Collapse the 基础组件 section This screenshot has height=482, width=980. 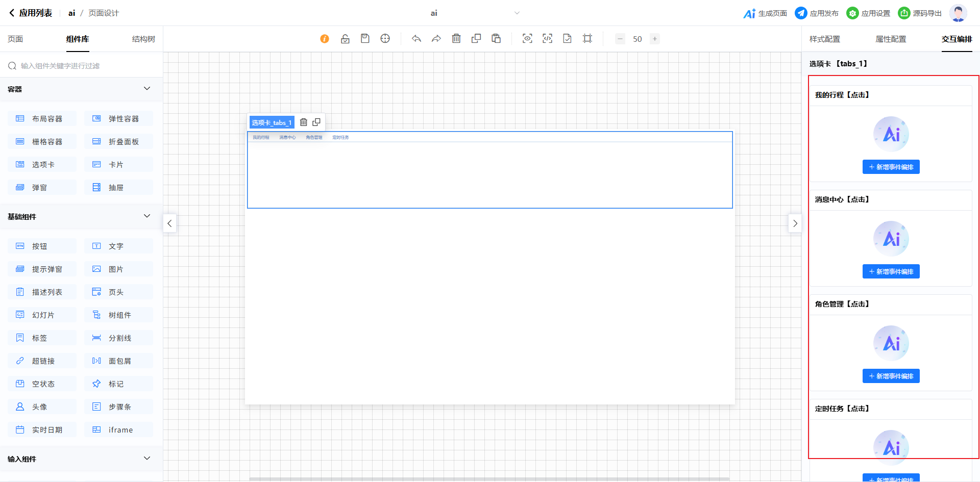pyautogui.click(x=147, y=216)
